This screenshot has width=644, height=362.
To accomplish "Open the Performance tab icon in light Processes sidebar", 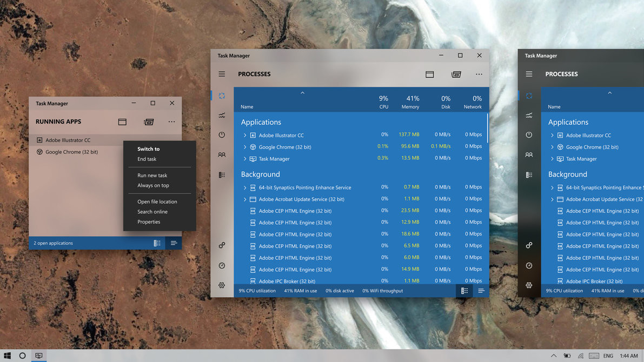I will (x=222, y=115).
